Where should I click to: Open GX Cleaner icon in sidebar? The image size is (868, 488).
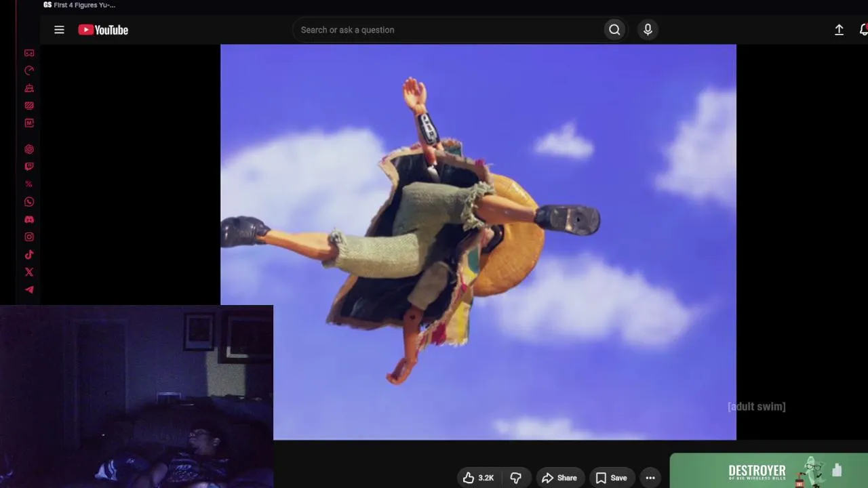[x=29, y=88]
